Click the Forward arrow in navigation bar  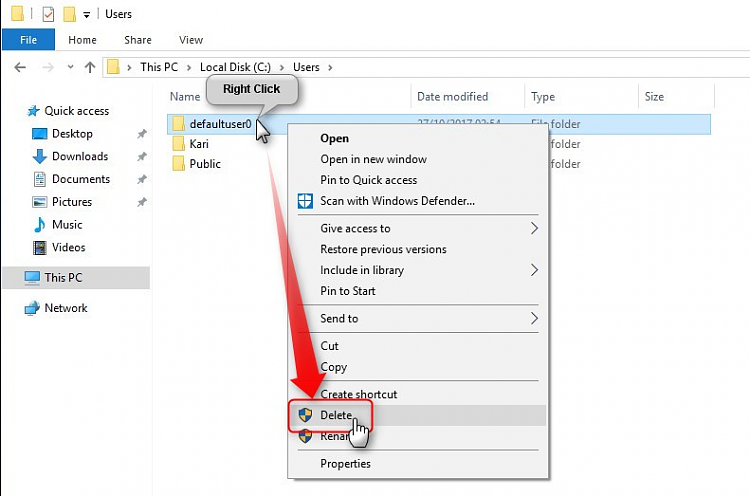(48, 67)
